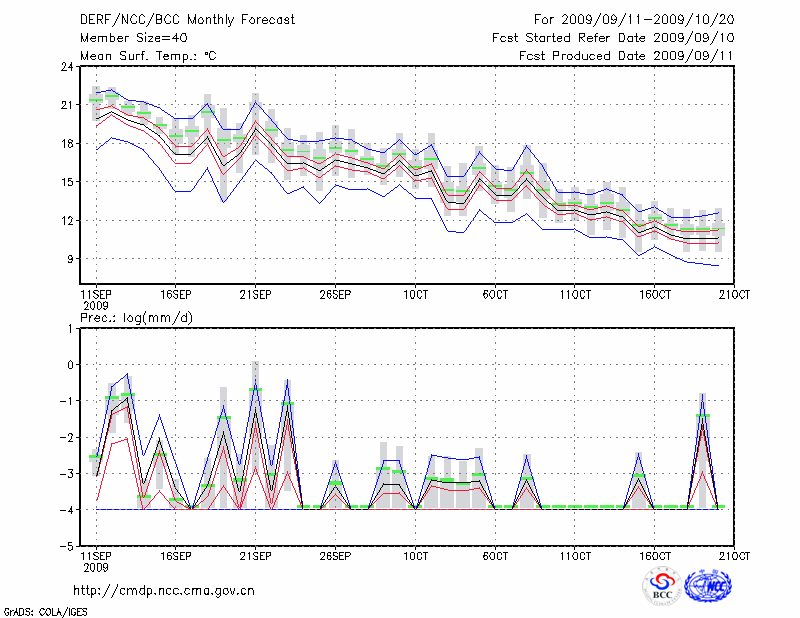Click 21SEP tick on temperature chart axis
The height and width of the screenshot is (618, 800).
pyautogui.click(x=255, y=295)
